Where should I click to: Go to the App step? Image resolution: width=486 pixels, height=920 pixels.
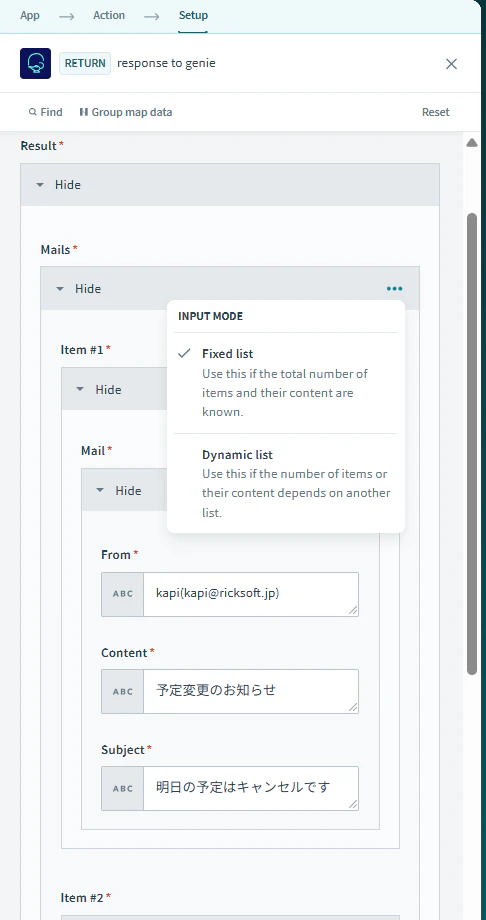[x=30, y=15]
